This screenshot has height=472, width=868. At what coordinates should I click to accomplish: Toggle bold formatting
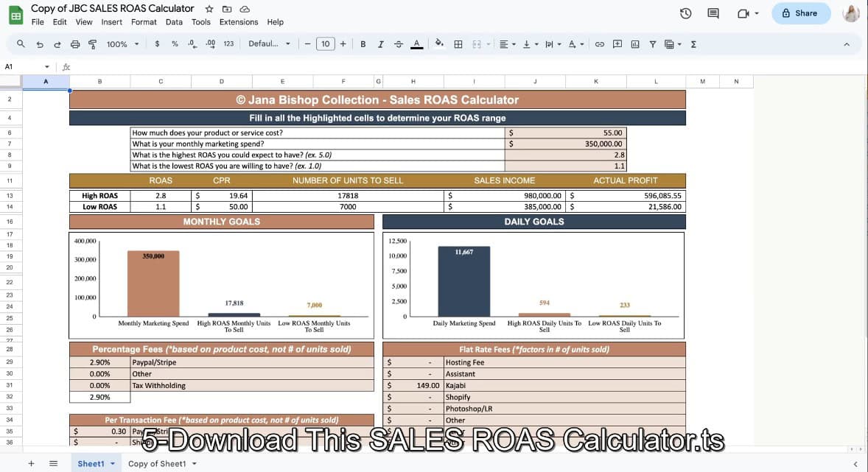[363, 44]
